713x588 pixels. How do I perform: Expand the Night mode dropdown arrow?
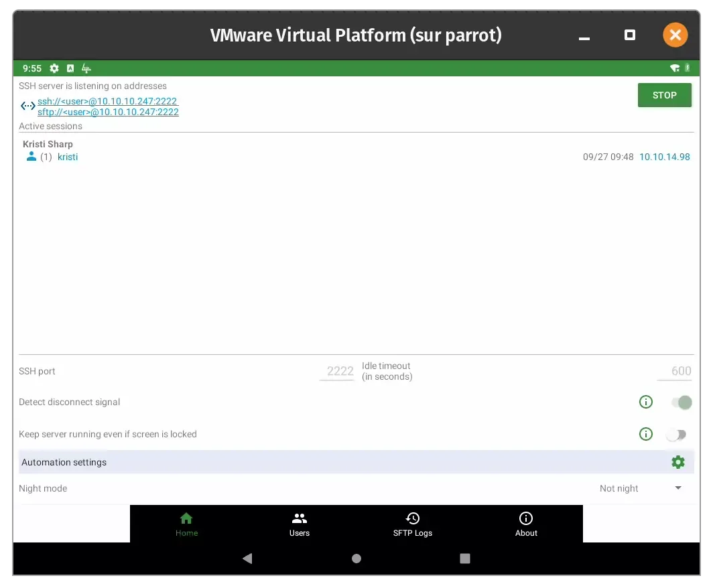[678, 488]
